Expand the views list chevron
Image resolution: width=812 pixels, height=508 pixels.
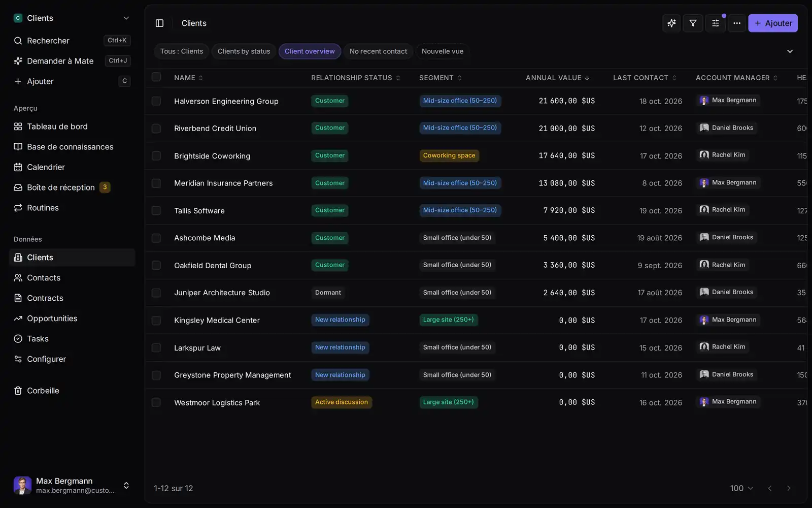(x=790, y=51)
